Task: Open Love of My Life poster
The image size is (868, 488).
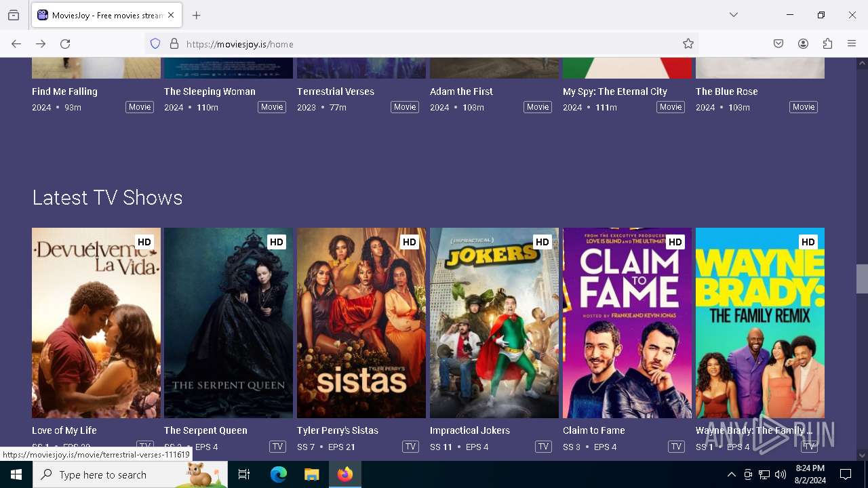Action: (96, 323)
